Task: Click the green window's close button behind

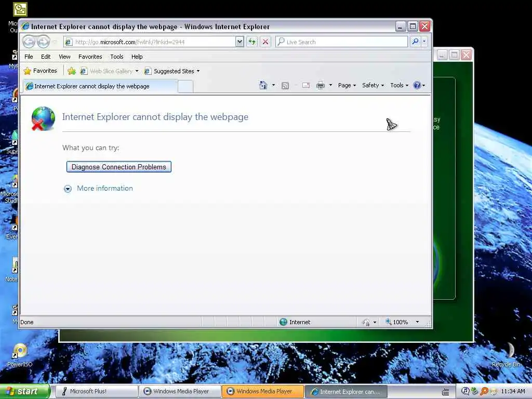Action: pyautogui.click(x=466, y=55)
